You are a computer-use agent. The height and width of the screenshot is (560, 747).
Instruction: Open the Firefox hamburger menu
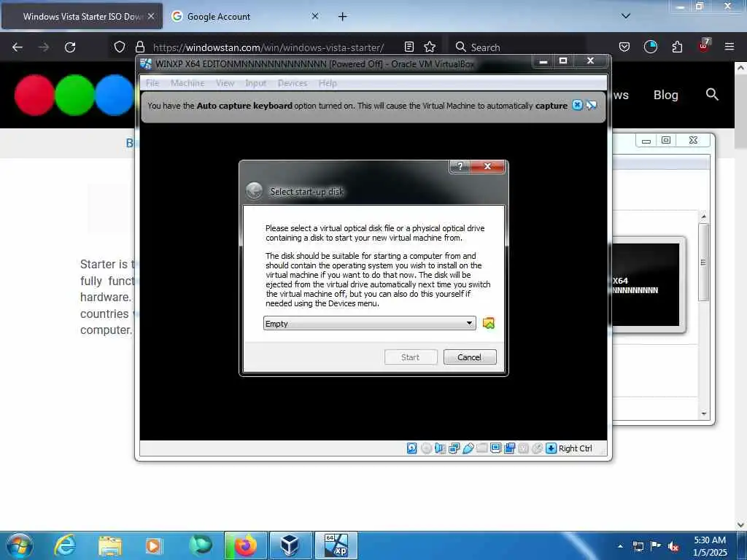[x=729, y=47]
